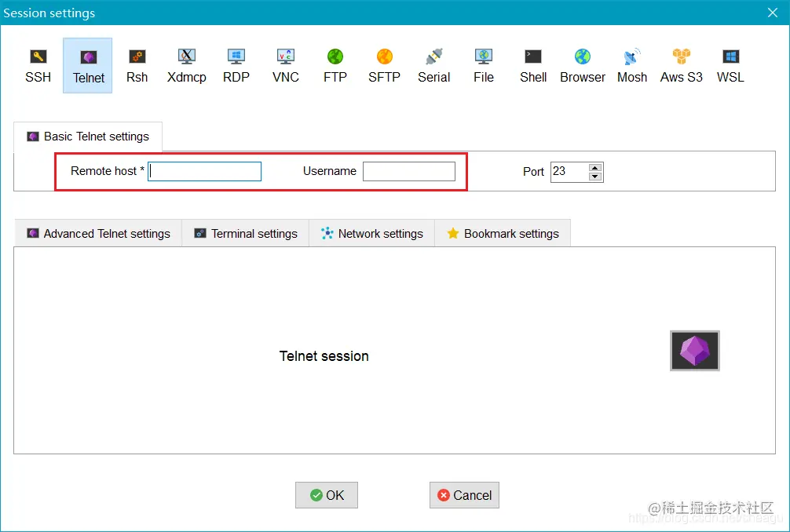Select the Serial session type
Image resolution: width=790 pixels, height=532 pixels.
point(433,66)
